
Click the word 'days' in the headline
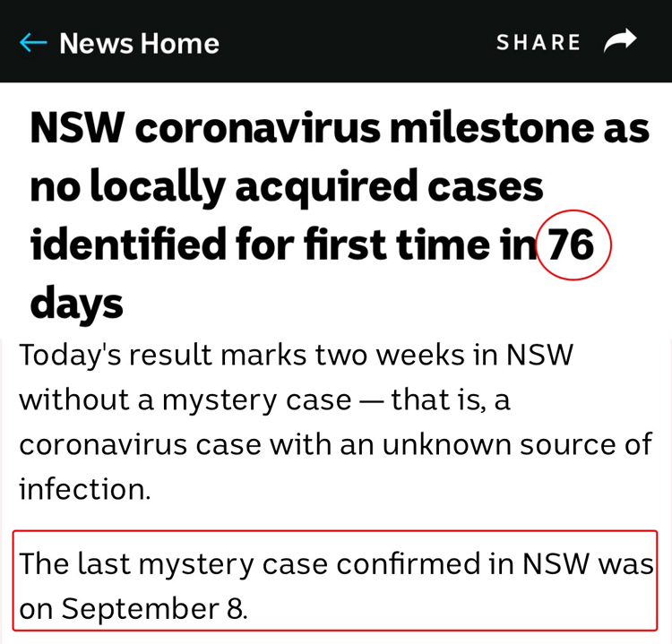click(77, 304)
